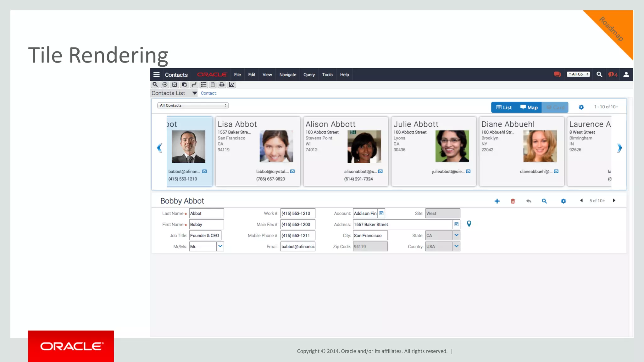The height and width of the screenshot is (362, 644).
Task: Click the form query magnifier icon
Action: point(544,201)
